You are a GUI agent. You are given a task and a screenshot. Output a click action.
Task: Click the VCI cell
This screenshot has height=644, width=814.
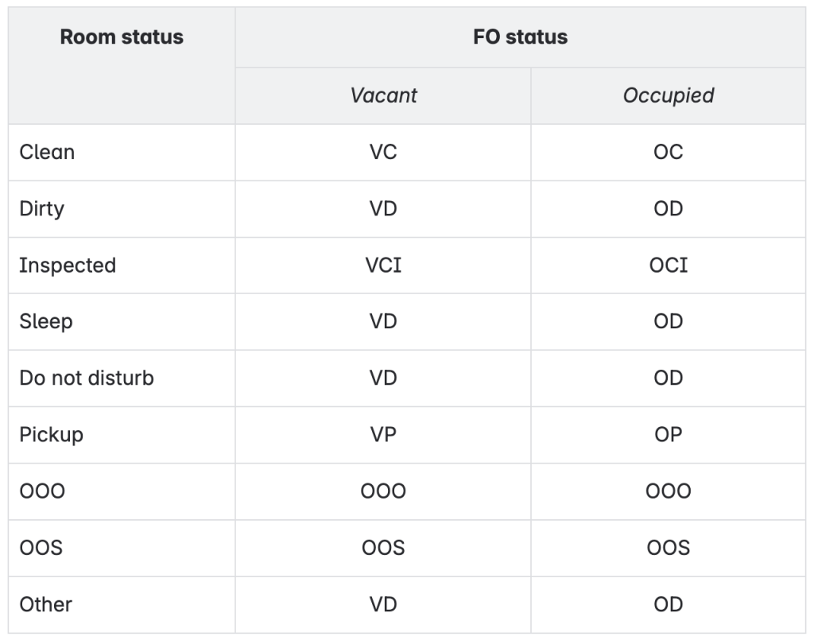coord(383,265)
